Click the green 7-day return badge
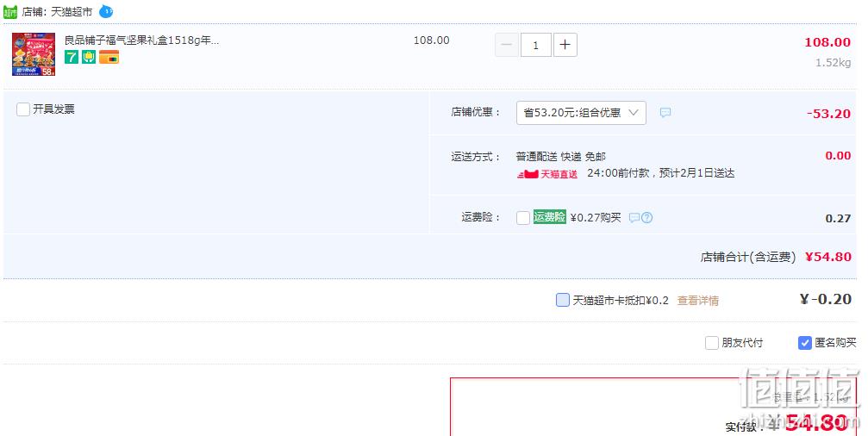Screen dimensions: 868x436 [x=72, y=57]
